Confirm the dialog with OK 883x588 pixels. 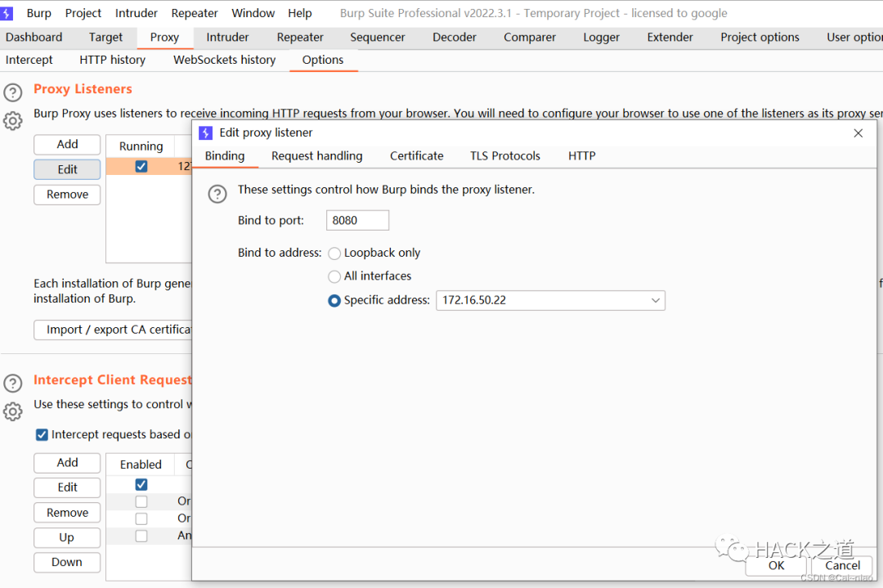click(776, 565)
